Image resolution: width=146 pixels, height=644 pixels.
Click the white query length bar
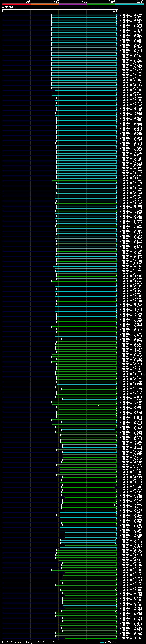(60, 10)
